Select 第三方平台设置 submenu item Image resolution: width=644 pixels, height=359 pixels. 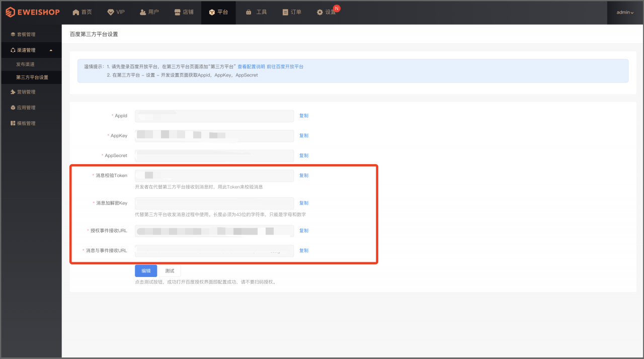coord(31,78)
